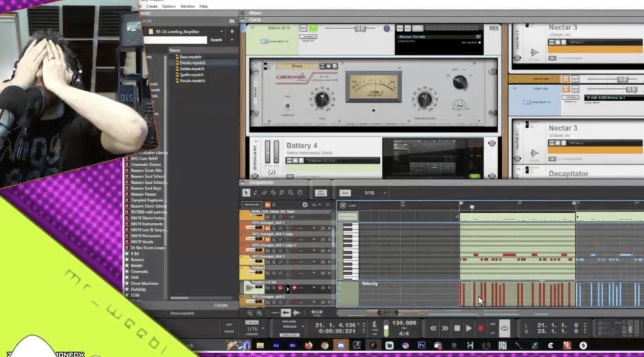644x357 pixels.
Task: Toggle Mute on VPS Avenger_x64 1 track
Action: (x=268, y=229)
